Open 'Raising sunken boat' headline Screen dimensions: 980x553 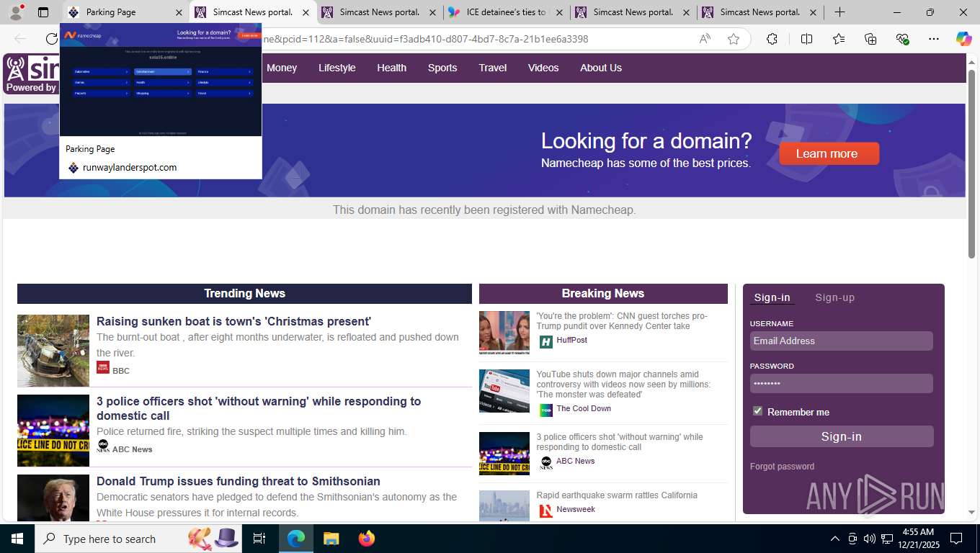pyautogui.click(x=233, y=321)
